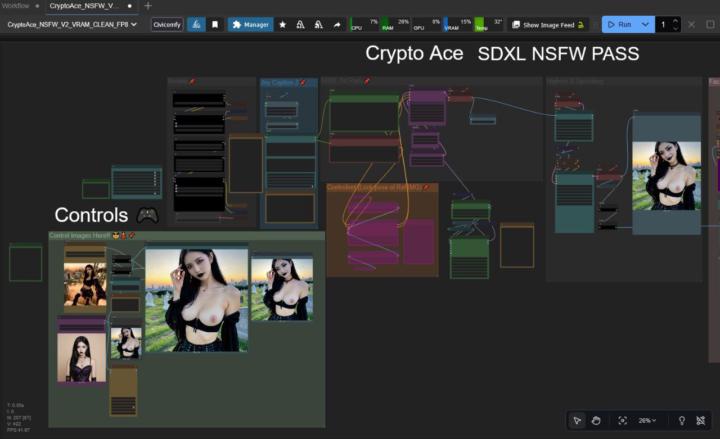
Task: Click the SDXL NSFW PASS title
Action: point(558,54)
